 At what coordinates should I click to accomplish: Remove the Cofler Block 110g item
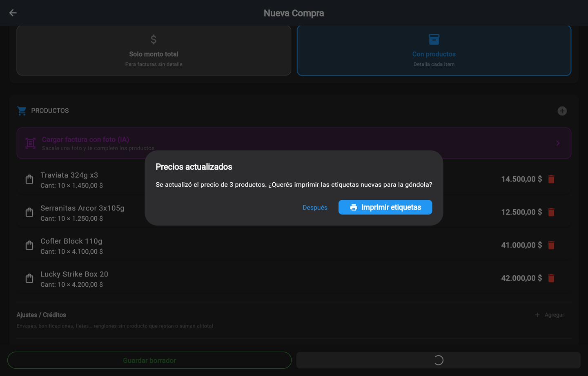pyautogui.click(x=551, y=245)
